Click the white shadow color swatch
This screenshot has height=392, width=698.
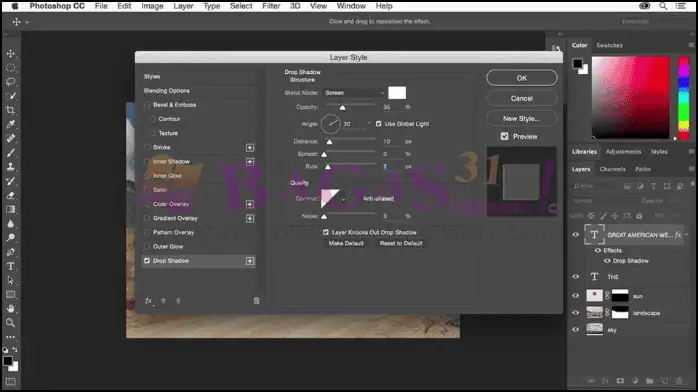click(x=397, y=93)
